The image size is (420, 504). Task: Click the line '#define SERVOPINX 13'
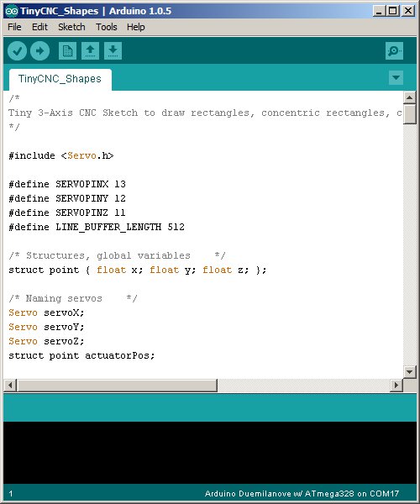67,184
